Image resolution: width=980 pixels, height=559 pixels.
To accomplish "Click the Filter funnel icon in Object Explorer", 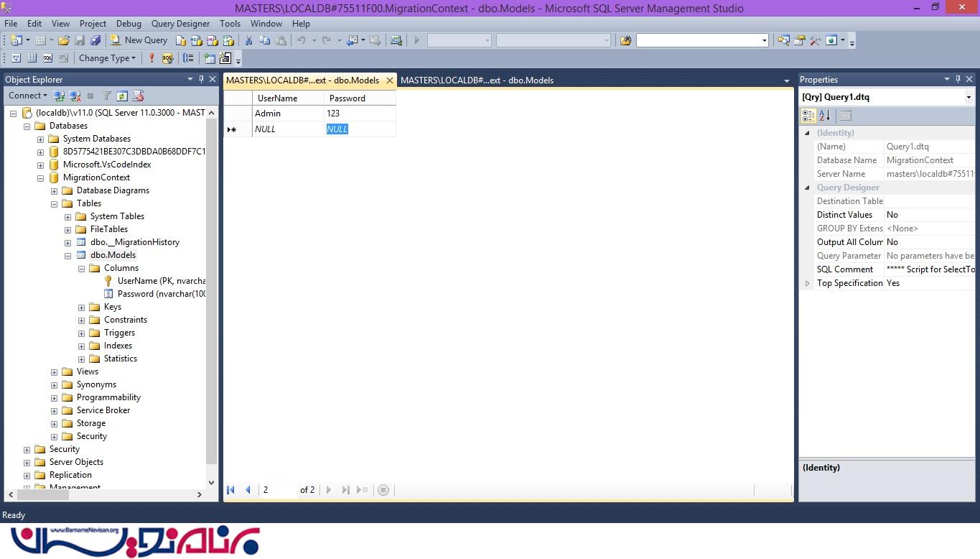I will click(x=106, y=96).
